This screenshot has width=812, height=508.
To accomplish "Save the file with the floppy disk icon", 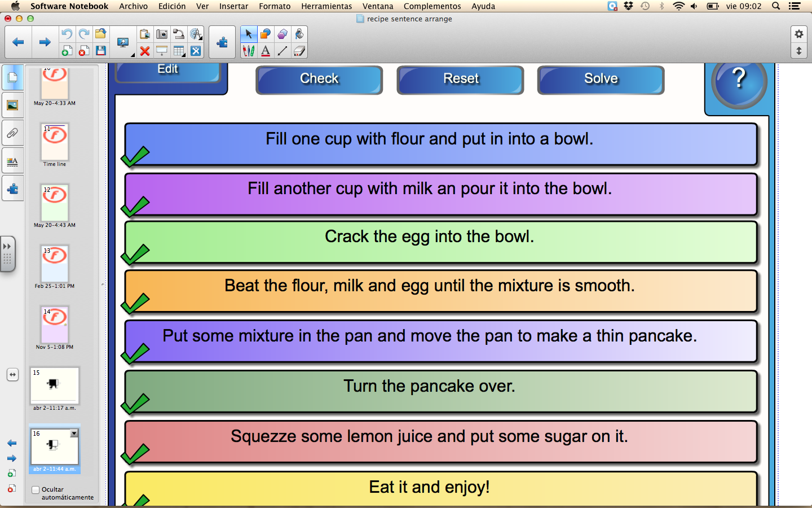I will point(100,51).
